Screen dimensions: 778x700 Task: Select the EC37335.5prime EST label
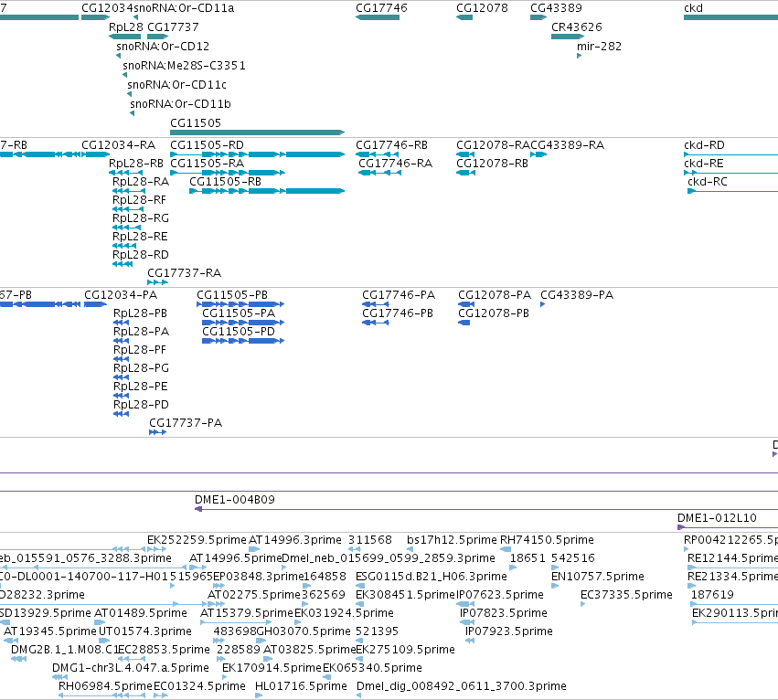click(626, 594)
